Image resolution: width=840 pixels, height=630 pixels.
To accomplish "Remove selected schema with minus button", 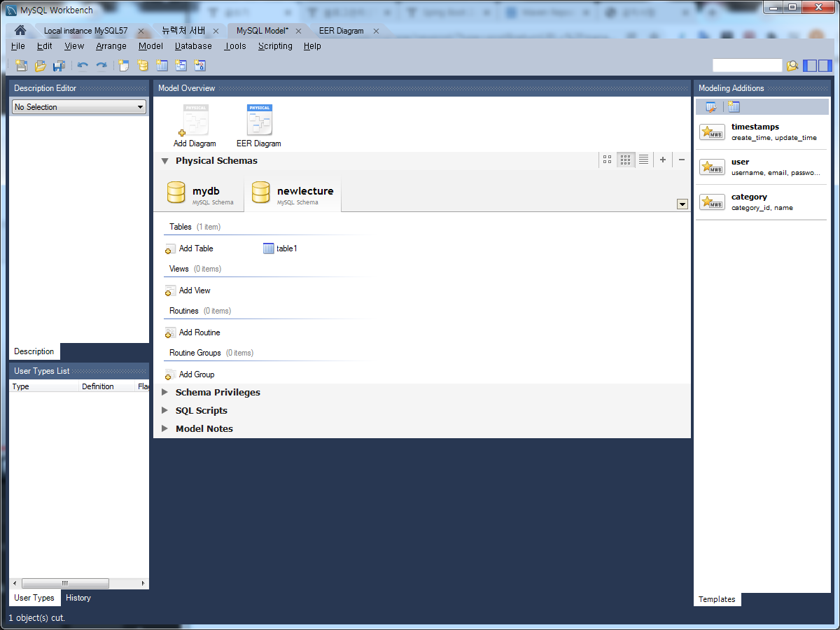I will [682, 160].
